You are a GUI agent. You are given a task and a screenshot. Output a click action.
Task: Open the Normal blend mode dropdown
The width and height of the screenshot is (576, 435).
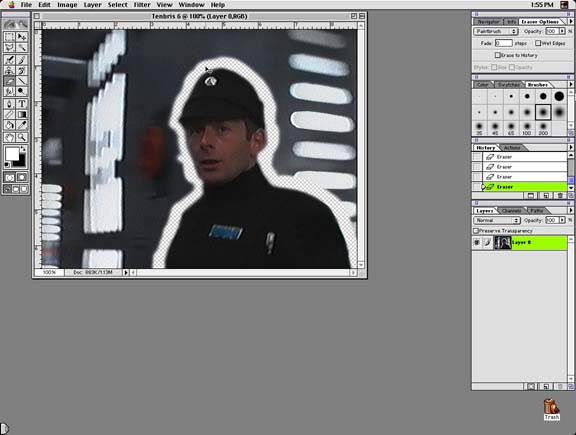pos(497,220)
